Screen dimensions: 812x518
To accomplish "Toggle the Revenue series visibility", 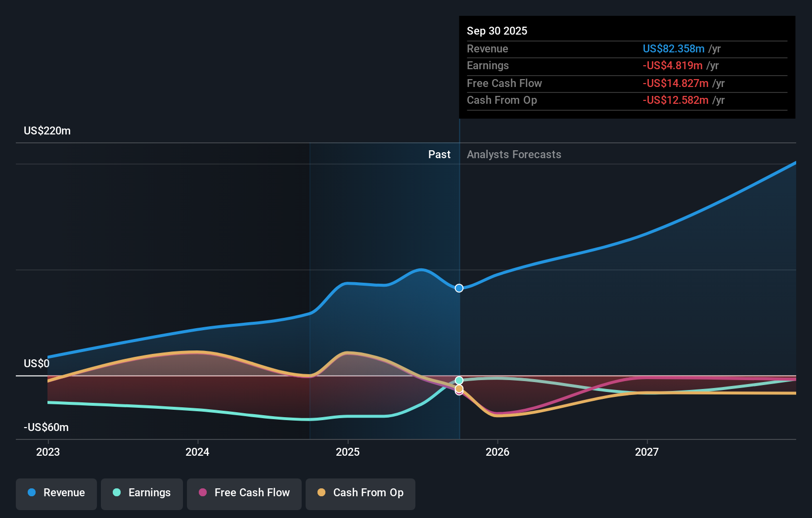I will (x=56, y=493).
